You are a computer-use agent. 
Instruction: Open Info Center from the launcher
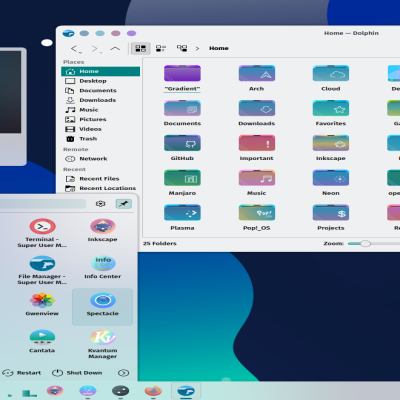pos(103,267)
